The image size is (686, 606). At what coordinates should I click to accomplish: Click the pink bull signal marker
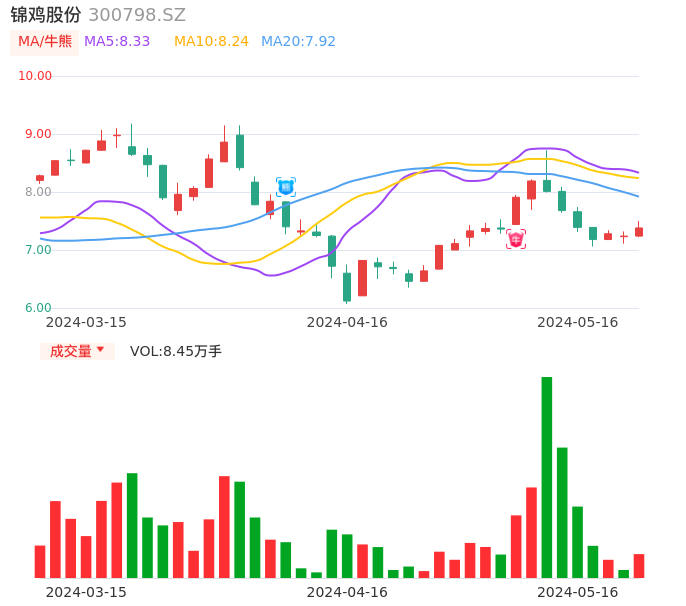(516, 239)
